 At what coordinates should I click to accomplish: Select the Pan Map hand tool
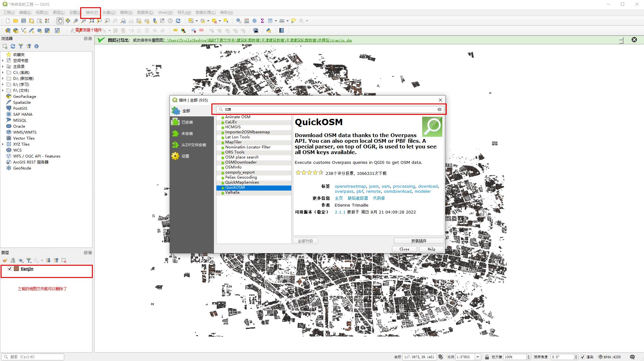tap(60, 21)
